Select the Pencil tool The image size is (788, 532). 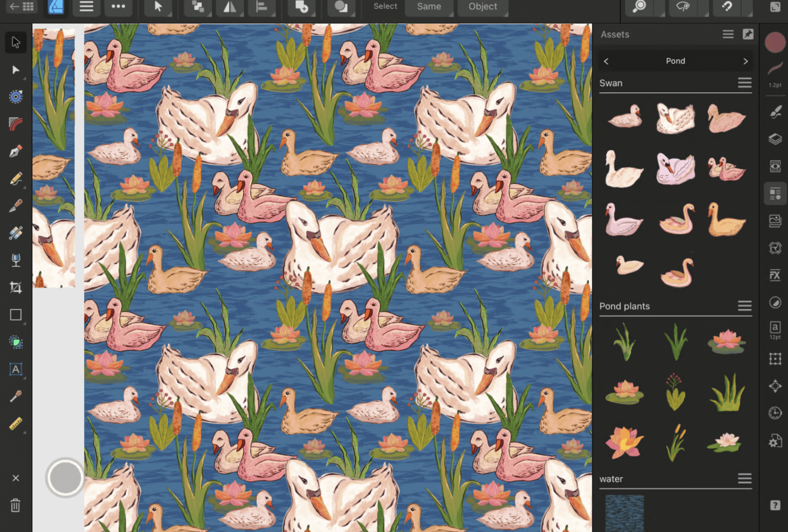click(15, 179)
